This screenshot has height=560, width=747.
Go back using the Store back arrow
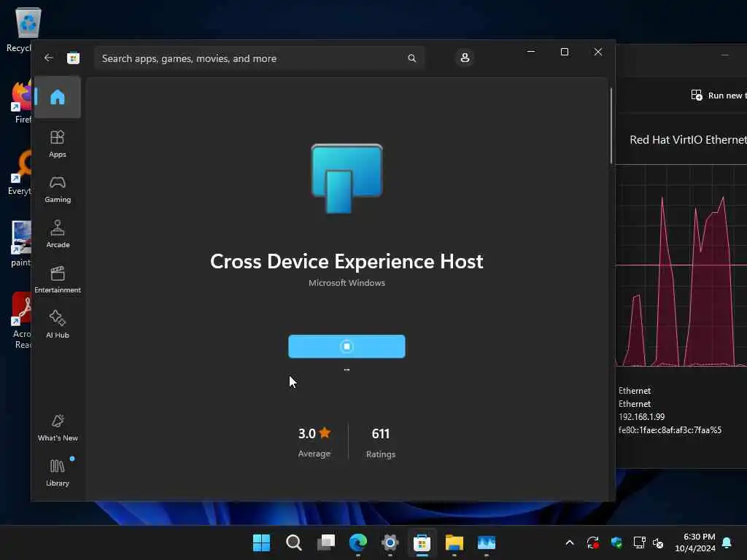tap(49, 58)
